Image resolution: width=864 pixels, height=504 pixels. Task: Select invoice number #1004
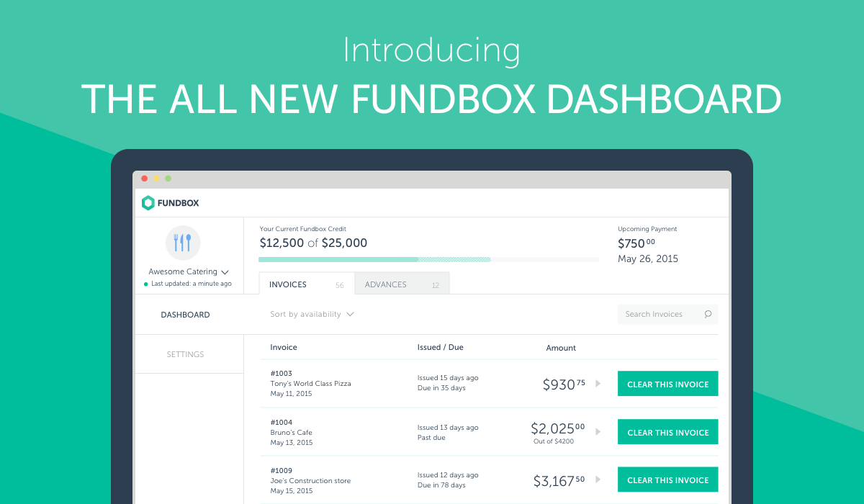pyautogui.click(x=282, y=422)
